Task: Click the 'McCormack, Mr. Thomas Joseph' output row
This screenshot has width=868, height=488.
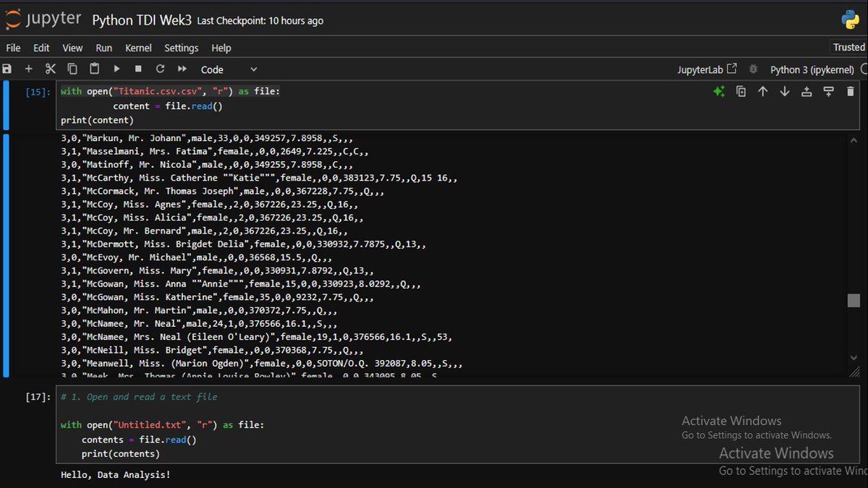Action: pos(223,191)
